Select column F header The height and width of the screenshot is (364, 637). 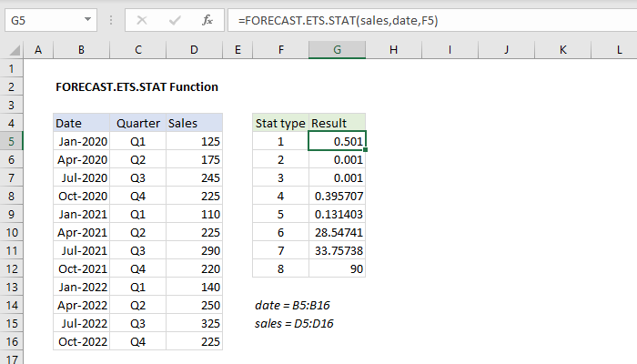coord(280,50)
